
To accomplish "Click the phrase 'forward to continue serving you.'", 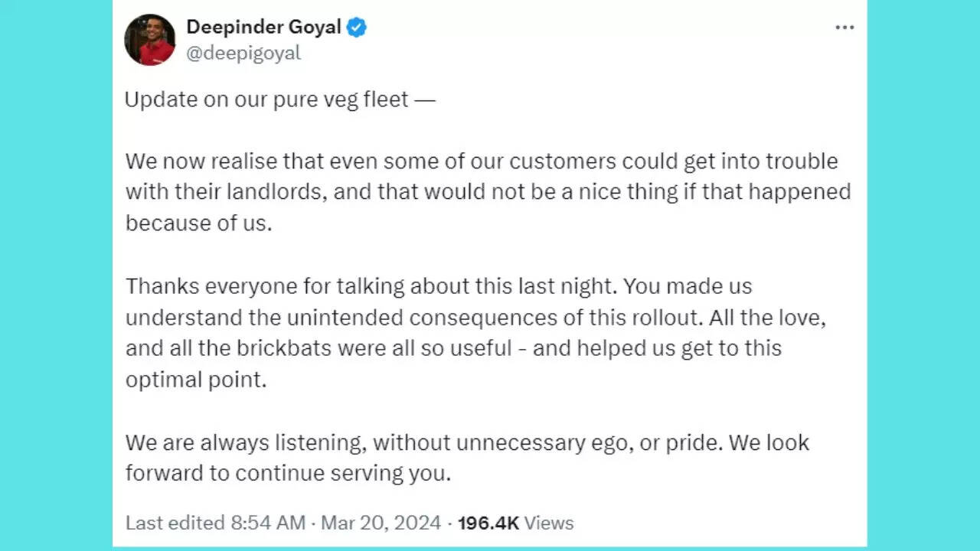I will tap(288, 474).
